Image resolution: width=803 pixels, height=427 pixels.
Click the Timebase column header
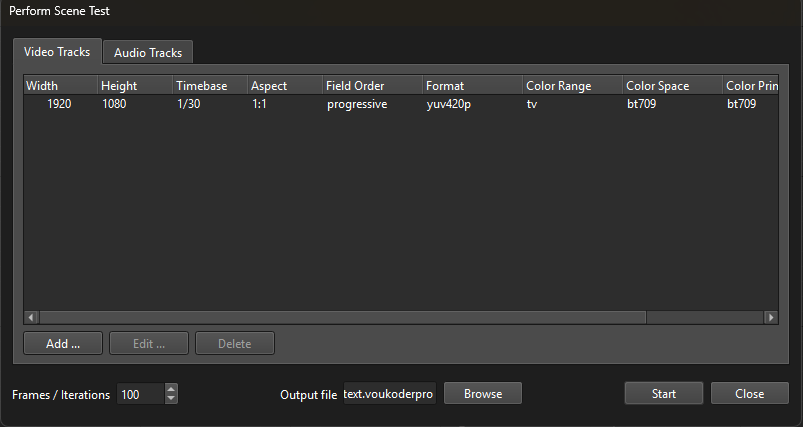click(x=209, y=86)
